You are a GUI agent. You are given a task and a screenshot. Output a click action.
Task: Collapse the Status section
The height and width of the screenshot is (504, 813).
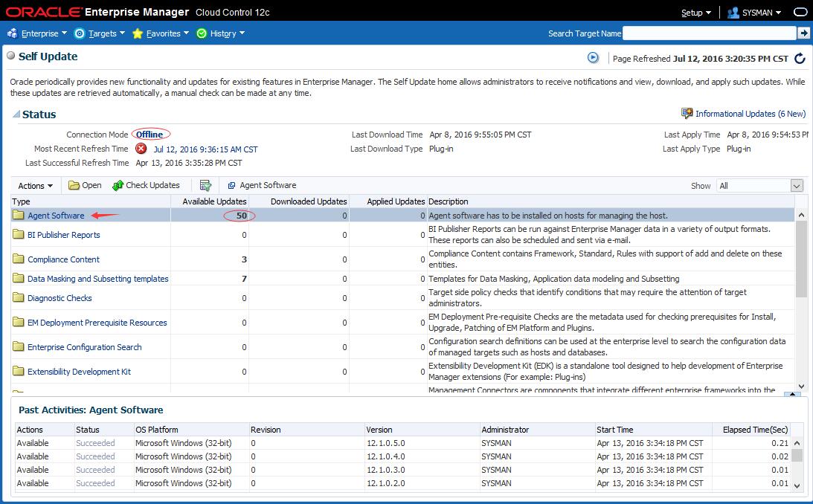(x=16, y=114)
